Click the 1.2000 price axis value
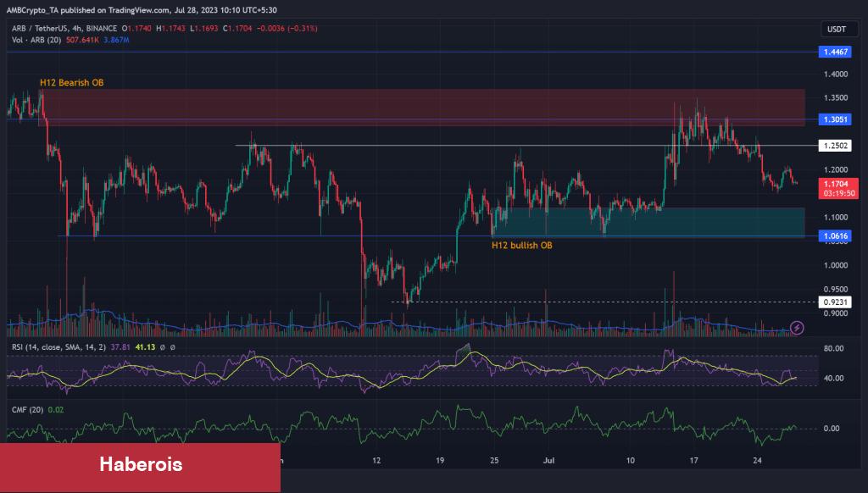Viewport: 868px width, 493px height. (x=835, y=170)
